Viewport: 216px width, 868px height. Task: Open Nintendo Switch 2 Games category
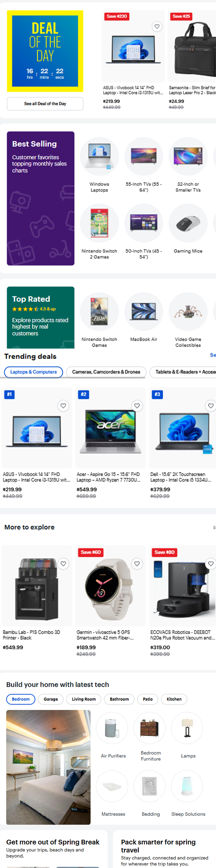pyautogui.click(x=99, y=223)
